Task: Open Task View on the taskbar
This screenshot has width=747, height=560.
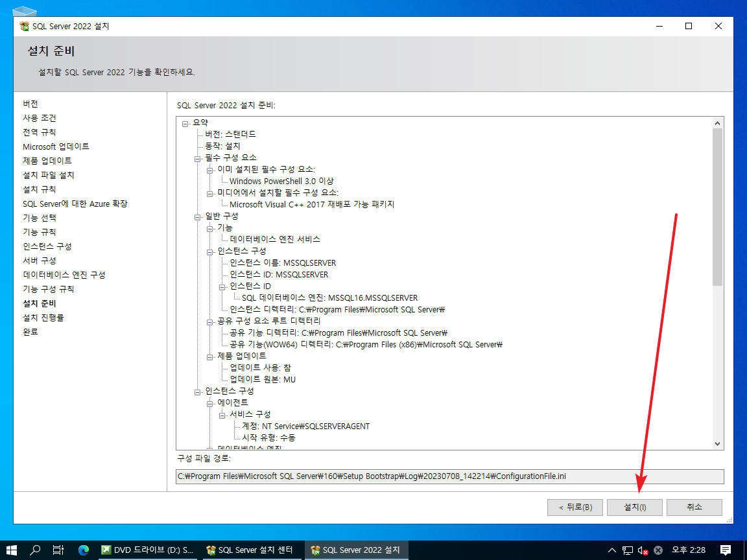Action: tap(58, 550)
